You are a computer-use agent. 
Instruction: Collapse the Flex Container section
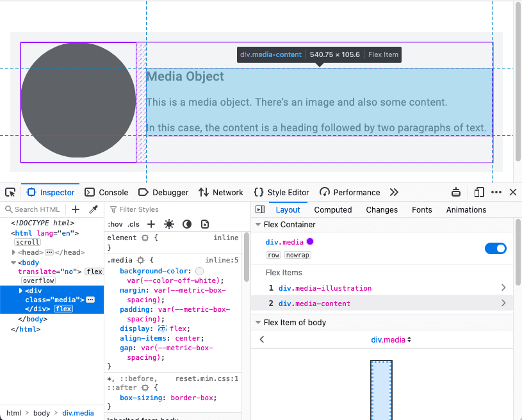[259, 224]
